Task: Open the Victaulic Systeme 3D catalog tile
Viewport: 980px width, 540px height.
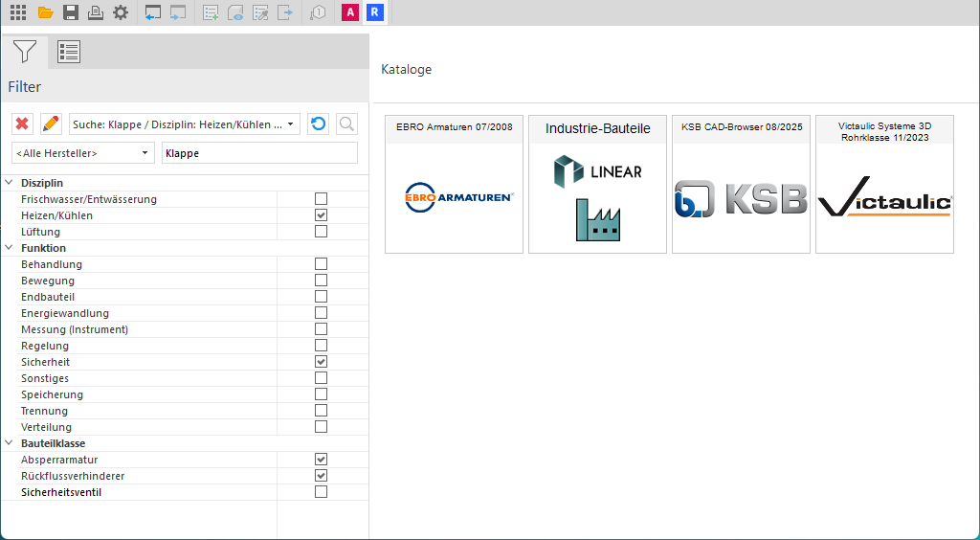Action: click(885, 185)
